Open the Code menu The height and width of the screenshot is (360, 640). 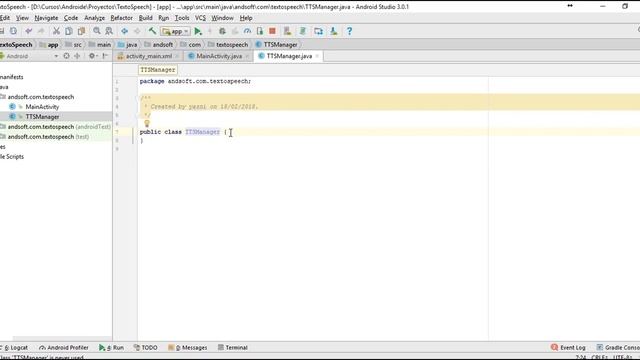click(71, 18)
